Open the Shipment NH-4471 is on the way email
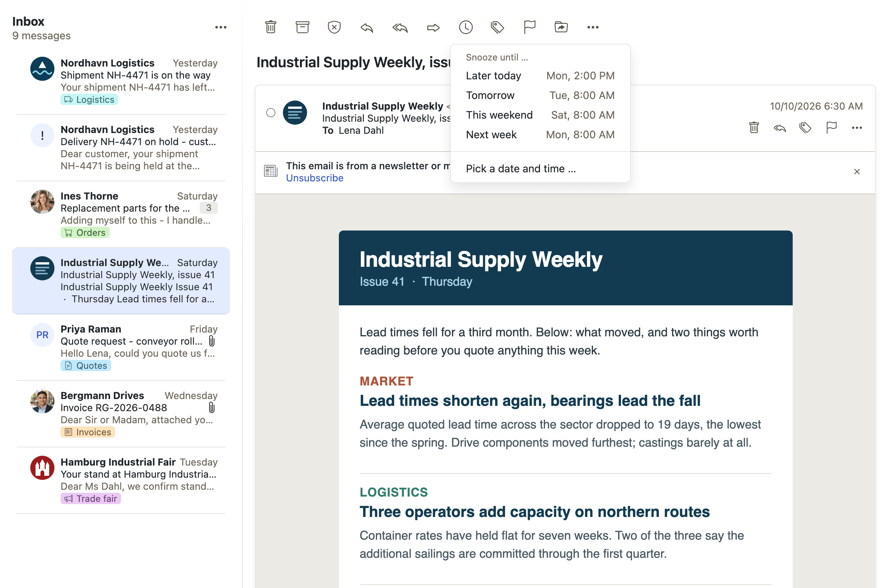This screenshot has width=888, height=588. [121, 81]
